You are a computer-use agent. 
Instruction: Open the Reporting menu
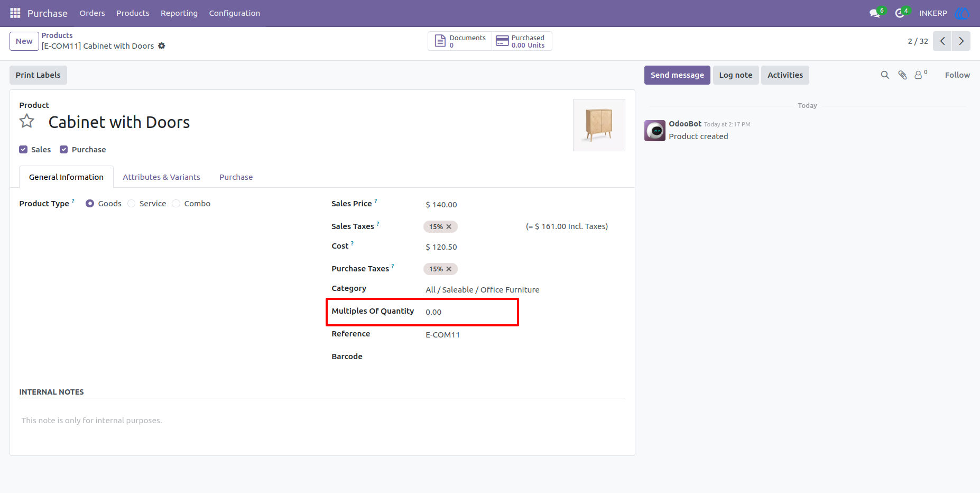179,13
